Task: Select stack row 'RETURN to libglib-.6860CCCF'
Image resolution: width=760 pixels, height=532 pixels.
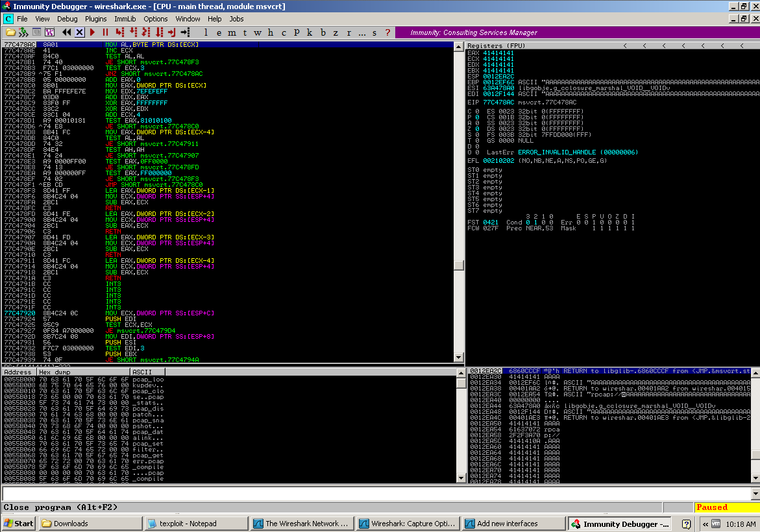Action: pos(609,371)
